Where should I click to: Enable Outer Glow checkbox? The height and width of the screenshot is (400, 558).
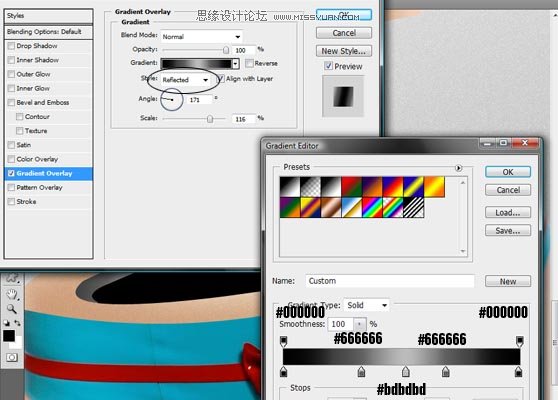[11, 74]
